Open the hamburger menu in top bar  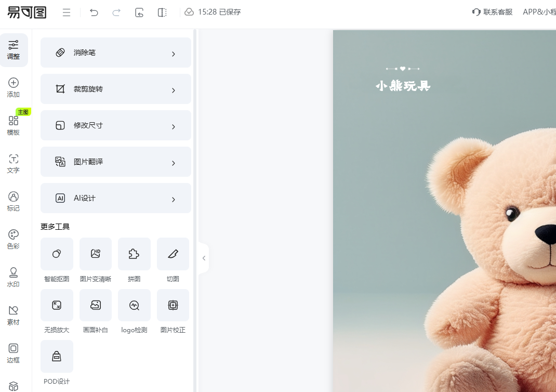67,12
